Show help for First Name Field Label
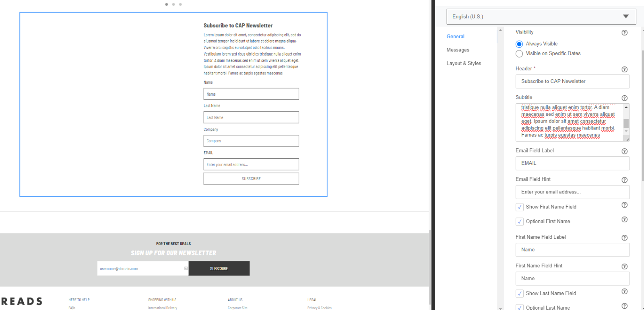This screenshot has width=644, height=310. pos(624,238)
